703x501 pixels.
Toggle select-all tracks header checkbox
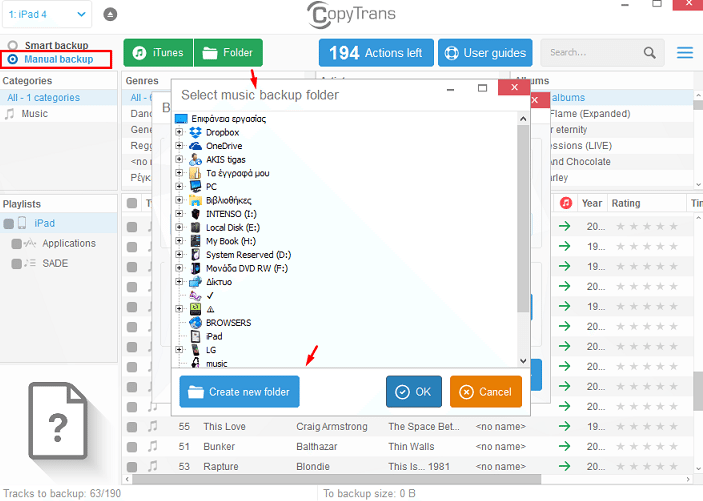132,203
